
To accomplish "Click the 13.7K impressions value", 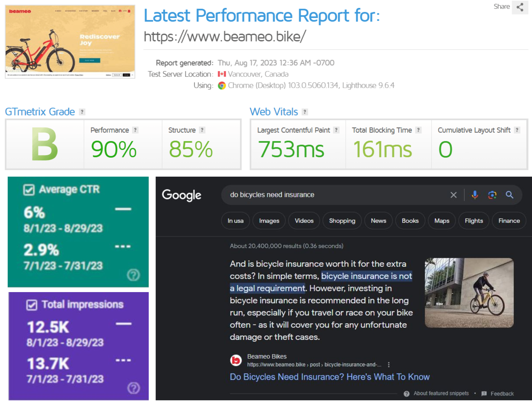I will pyautogui.click(x=48, y=364).
